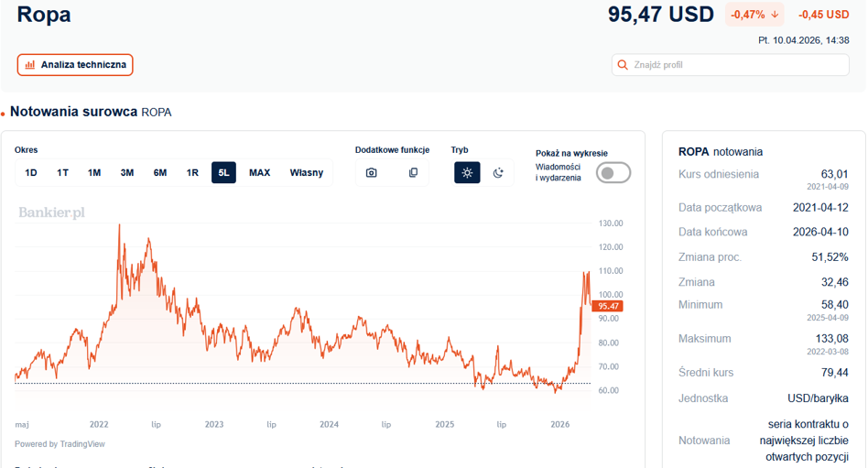Select the 1D period
The height and width of the screenshot is (468, 868).
[31, 173]
